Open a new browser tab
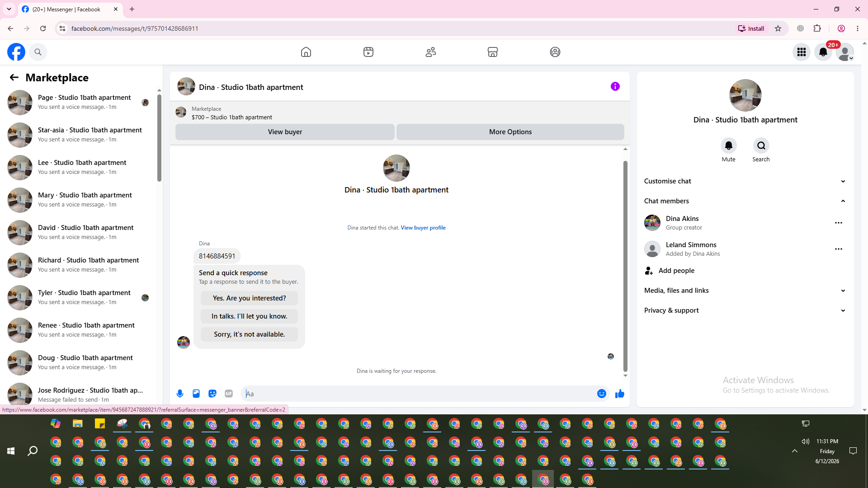The height and width of the screenshot is (488, 868). coord(132,9)
